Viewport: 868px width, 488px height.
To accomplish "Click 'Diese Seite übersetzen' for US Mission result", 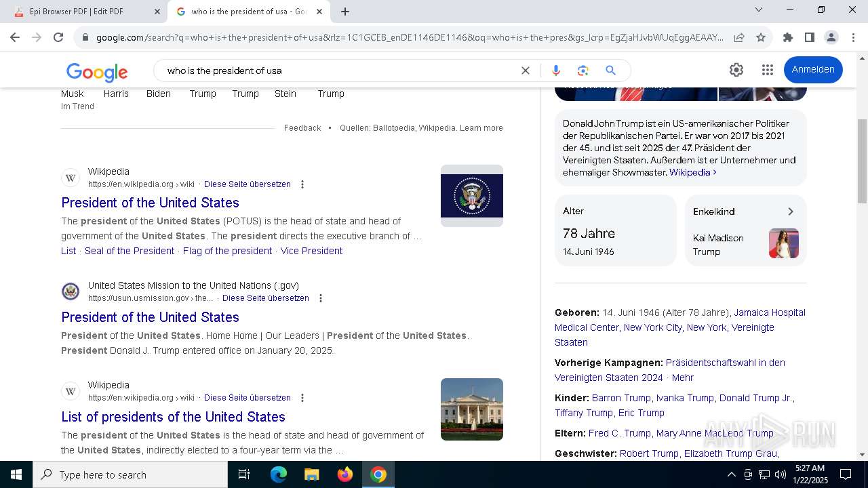I will tap(266, 298).
